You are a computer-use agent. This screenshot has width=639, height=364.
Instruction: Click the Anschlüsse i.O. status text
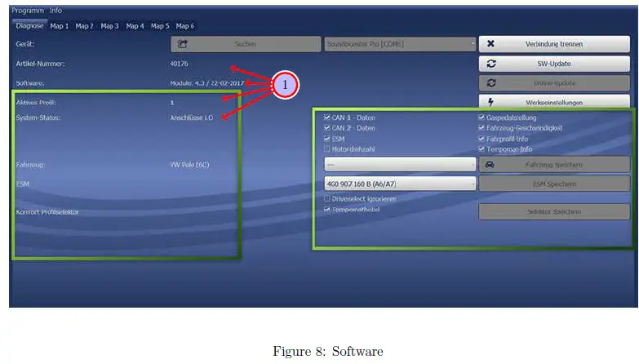tap(192, 118)
